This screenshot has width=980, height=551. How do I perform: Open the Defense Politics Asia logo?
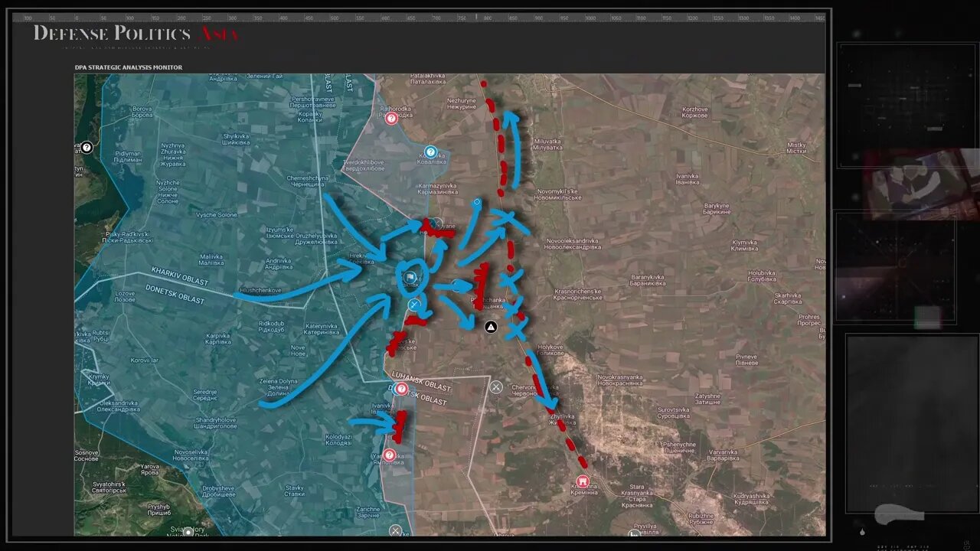pyautogui.click(x=136, y=33)
